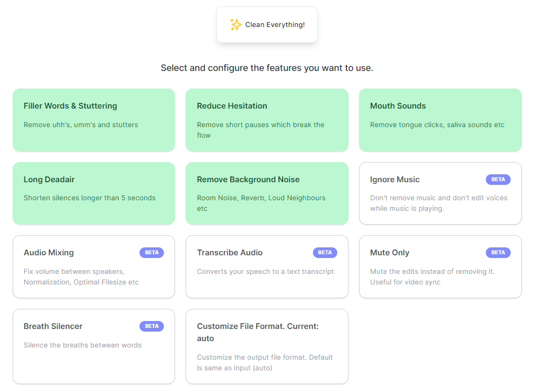Click the BETA badge on Ignore Music

pos(498,180)
